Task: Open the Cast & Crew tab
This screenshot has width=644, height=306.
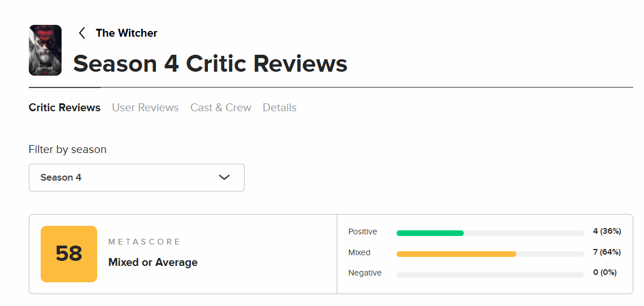Action: pyautogui.click(x=221, y=107)
